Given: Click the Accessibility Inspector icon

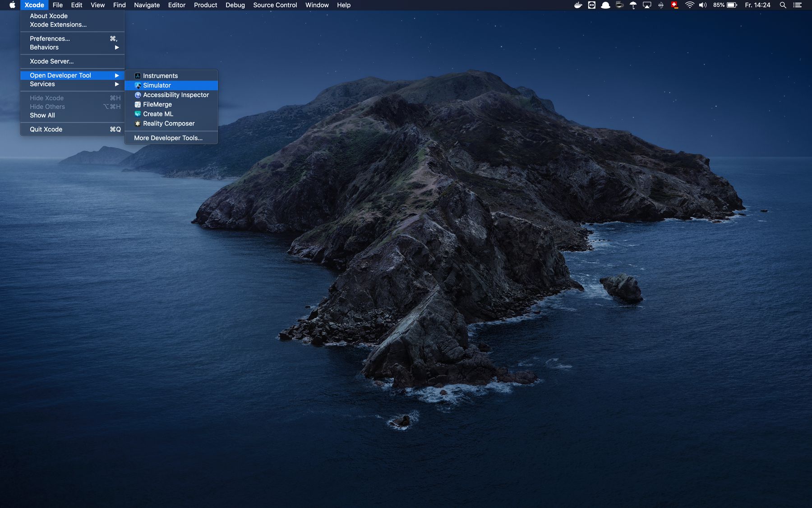Looking at the screenshot, I should click(138, 95).
